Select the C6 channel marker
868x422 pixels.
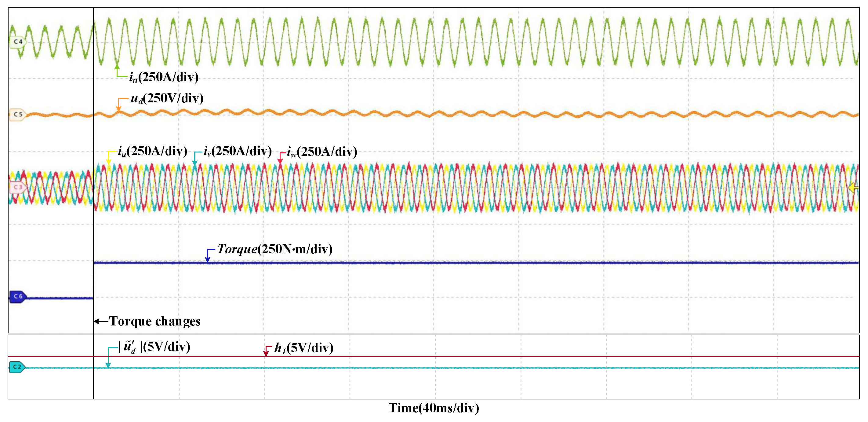pyautogui.click(x=17, y=296)
